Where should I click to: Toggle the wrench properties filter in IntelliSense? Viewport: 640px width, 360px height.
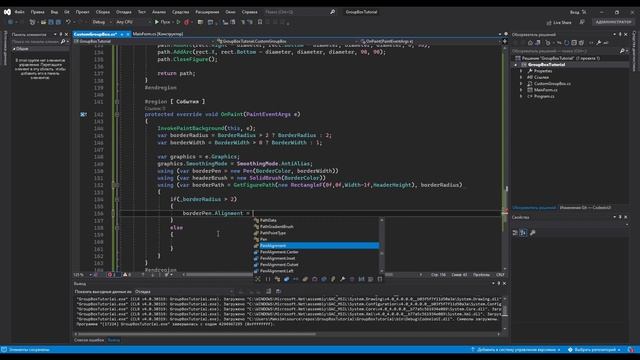coord(342,279)
